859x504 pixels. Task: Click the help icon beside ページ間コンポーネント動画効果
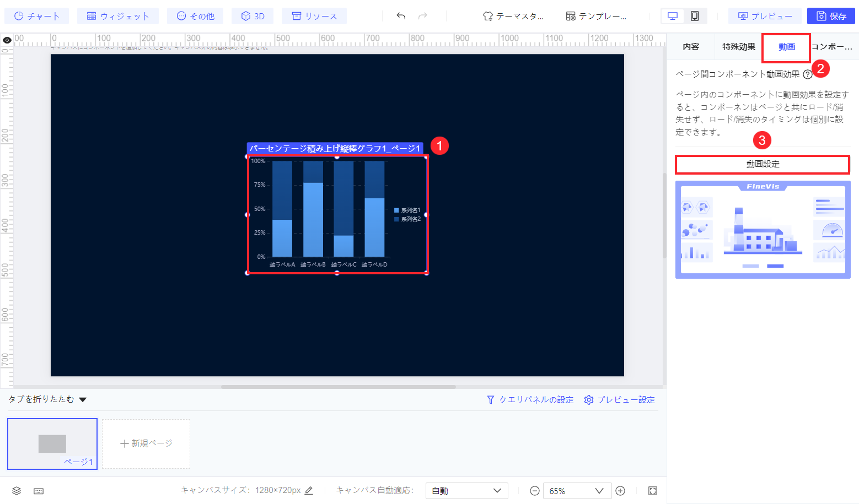pyautogui.click(x=807, y=74)
